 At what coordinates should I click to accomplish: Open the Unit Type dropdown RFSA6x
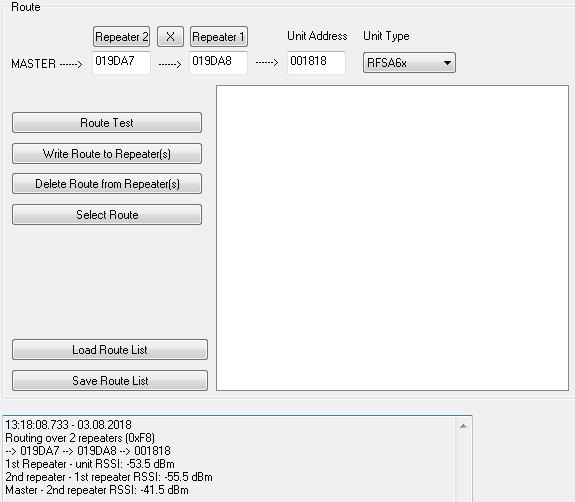tap(409, 63)
